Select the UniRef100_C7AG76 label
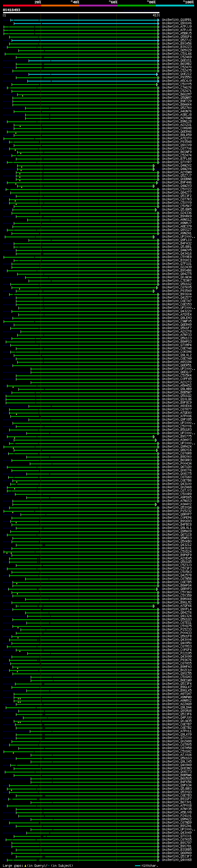This screenshot has height=868, width=197. coord(176,88)
